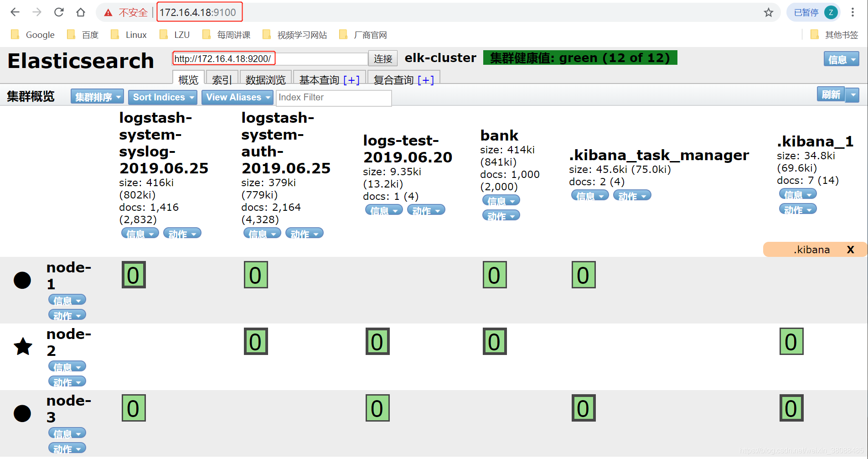Open the 百度 bookmark folder
Viewport: 868px width, 459px height.
(x=83, y=35)
